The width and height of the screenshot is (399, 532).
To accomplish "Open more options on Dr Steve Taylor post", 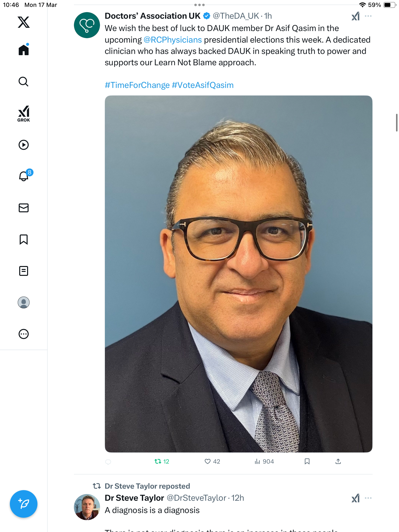I will pos(368,498).
